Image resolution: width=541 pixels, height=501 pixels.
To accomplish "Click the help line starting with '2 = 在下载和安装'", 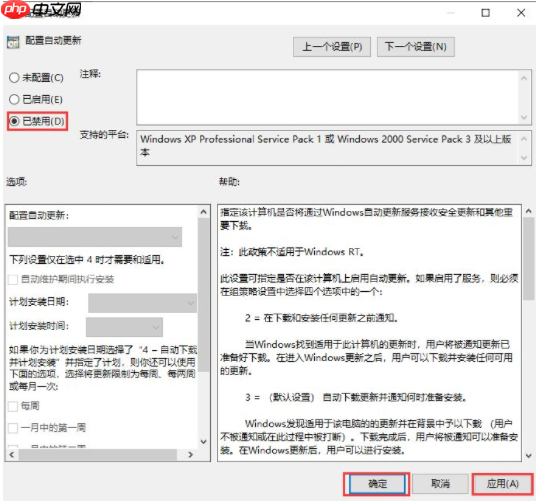I will point(321,318).
